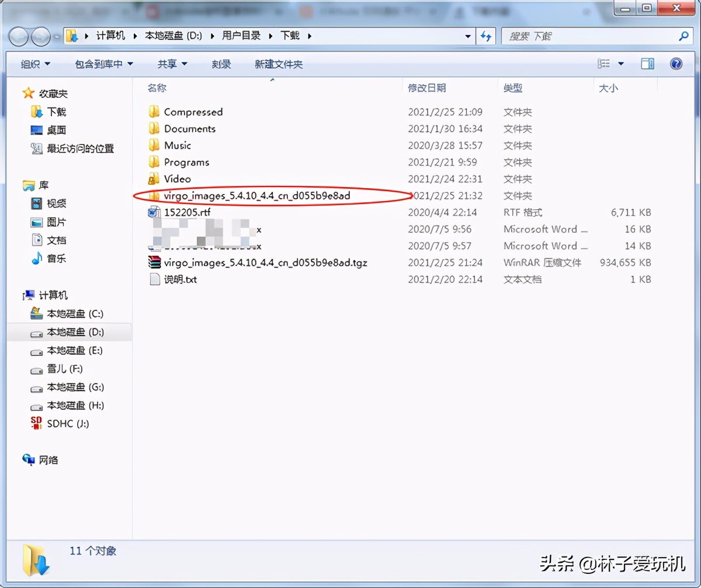Click the RTF 格式 type cell
Image resolution: width=701 pixels, height=588 pixels.
click(x=523, y=213)
